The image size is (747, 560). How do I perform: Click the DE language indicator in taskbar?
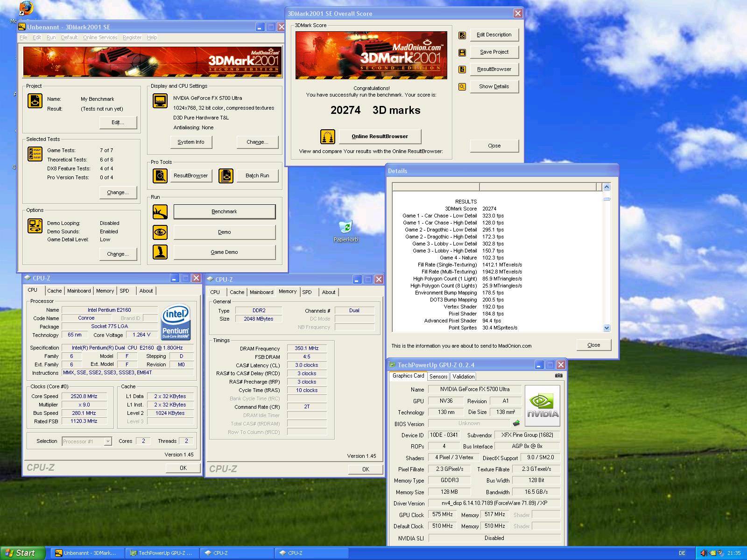(x=682, y=553)
